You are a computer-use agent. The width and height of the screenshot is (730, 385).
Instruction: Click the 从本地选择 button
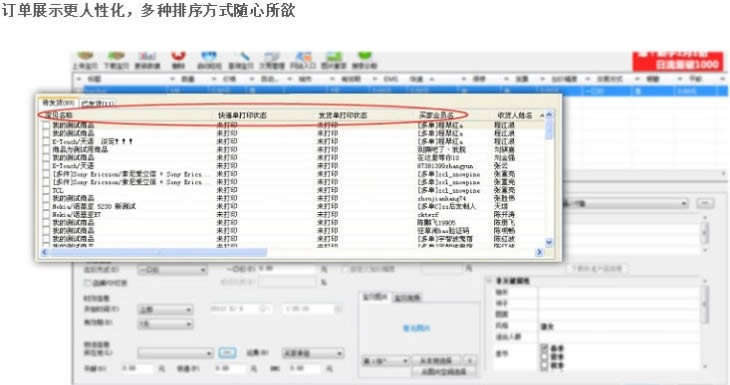(x=436, y=361)
